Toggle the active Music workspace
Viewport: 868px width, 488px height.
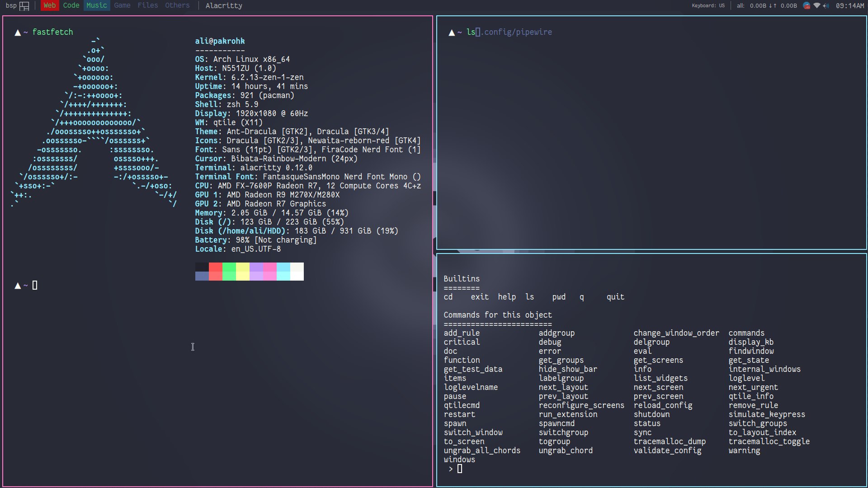(x=97, y=5)
